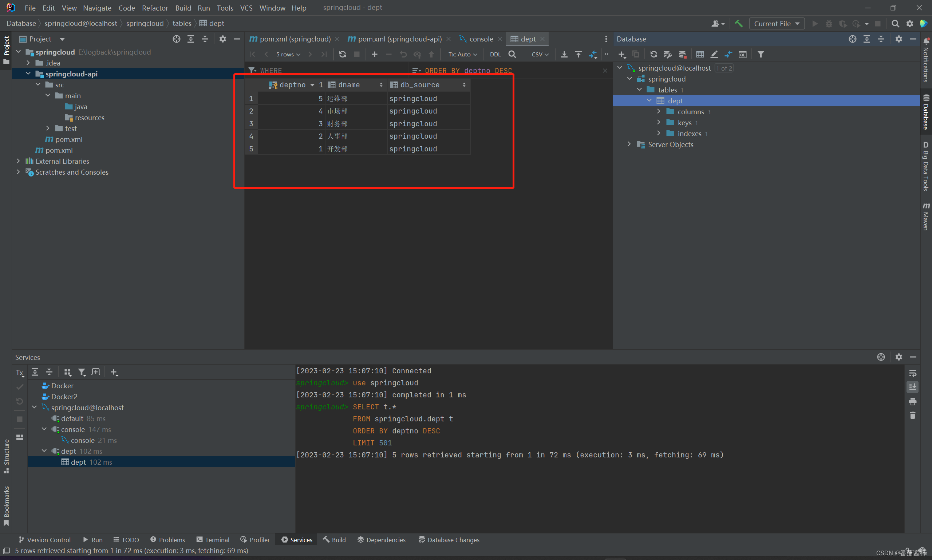Toggle scroll to end in the Services output

click(x=912, y=387)
